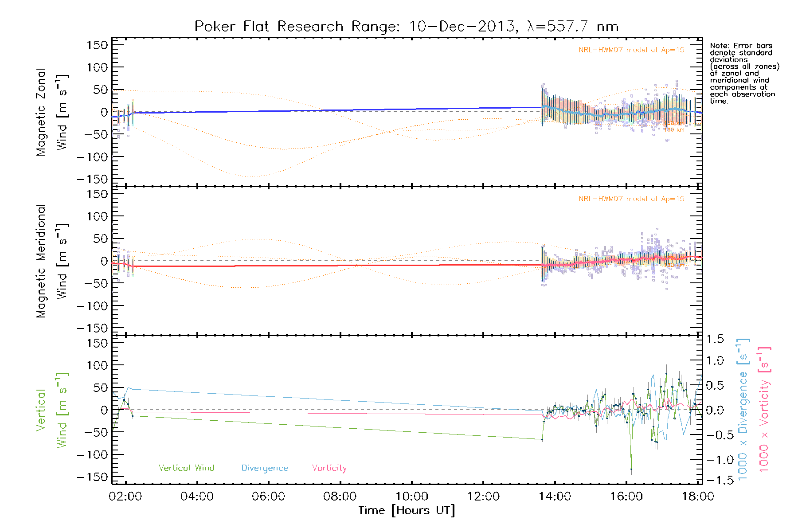Click the 16:00 time axis label
798x532 pixels.
[x=626, y=496]
